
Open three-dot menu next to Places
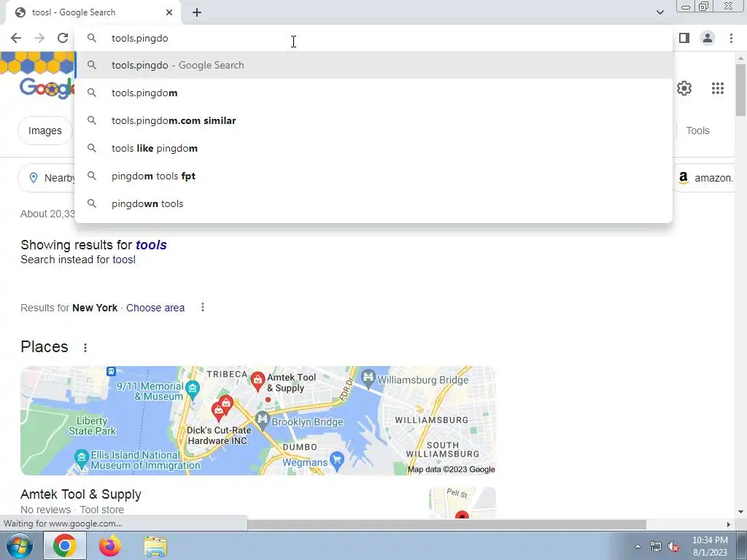(85, 348)
